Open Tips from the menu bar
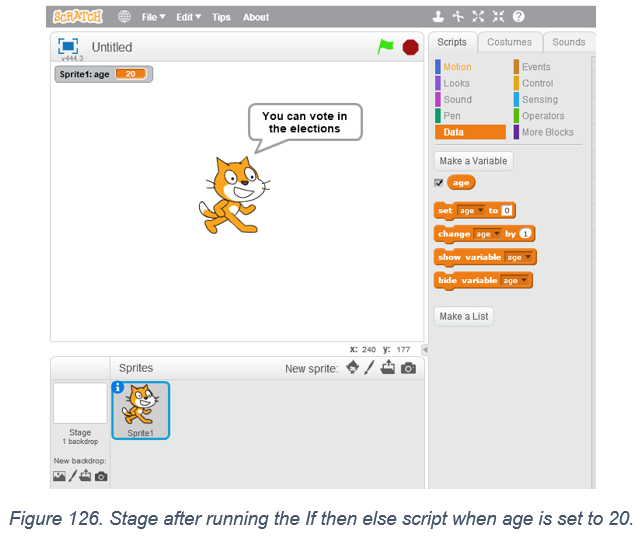 (221, 17)
